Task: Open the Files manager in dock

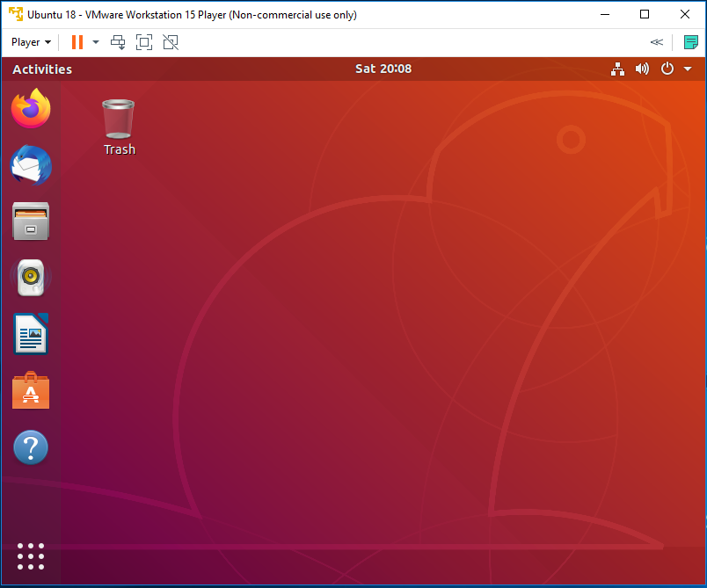Action: point(31,221)
